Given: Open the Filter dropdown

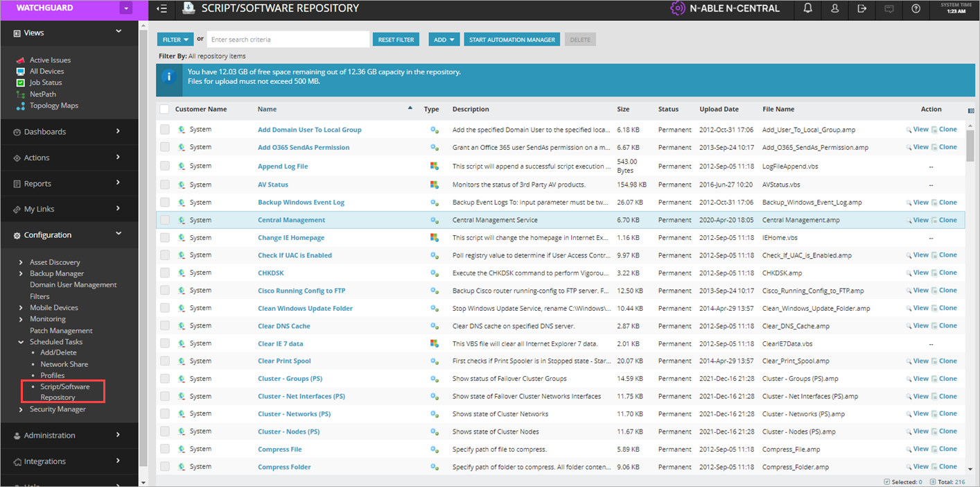Looking at the screenshot, I should tap(175, 40).
